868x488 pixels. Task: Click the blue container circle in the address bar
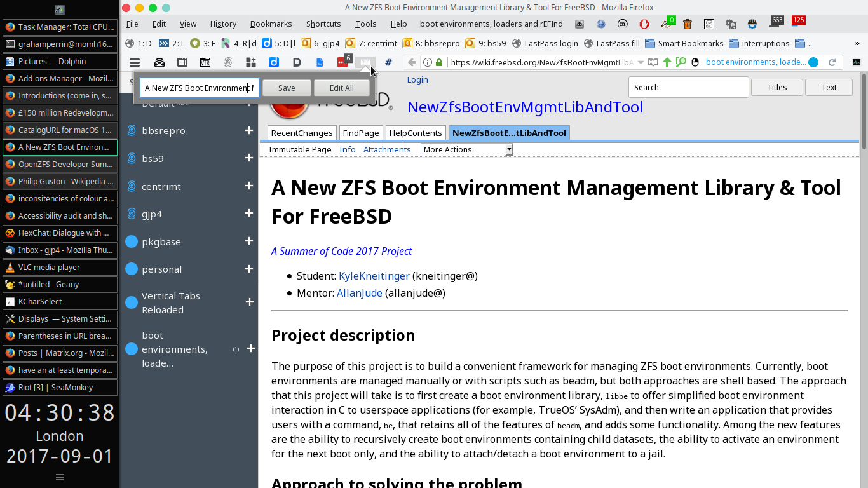(x=813, y=62)
